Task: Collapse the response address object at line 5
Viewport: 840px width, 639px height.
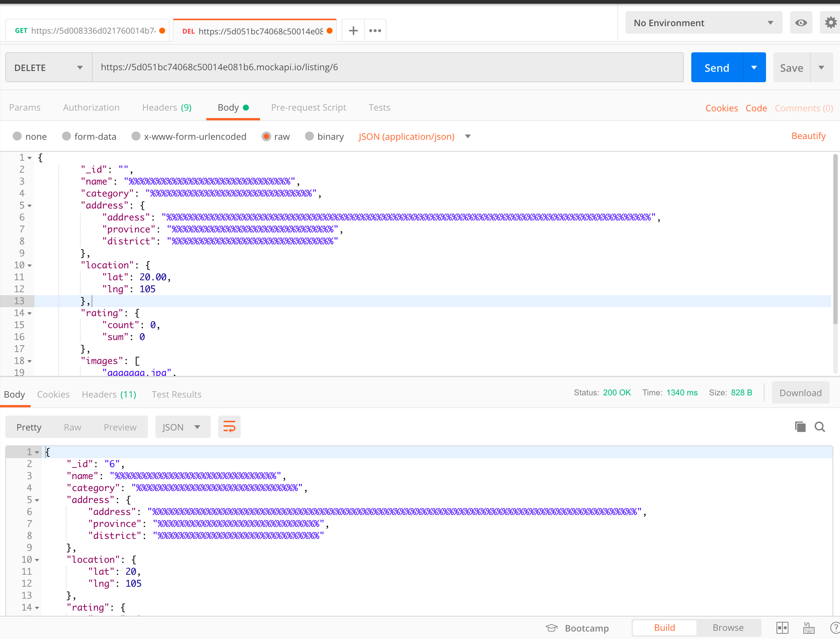Action: click(x=37, y=500)
